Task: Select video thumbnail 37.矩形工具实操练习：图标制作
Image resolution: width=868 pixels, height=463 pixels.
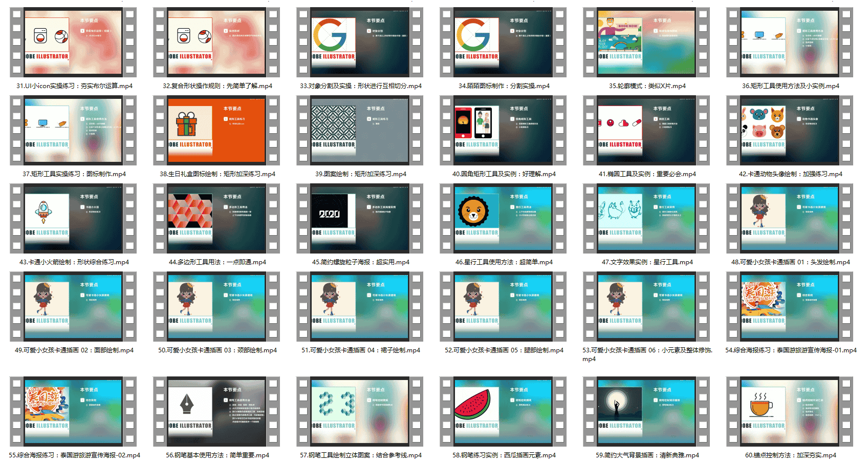Action: coord(73,131)
